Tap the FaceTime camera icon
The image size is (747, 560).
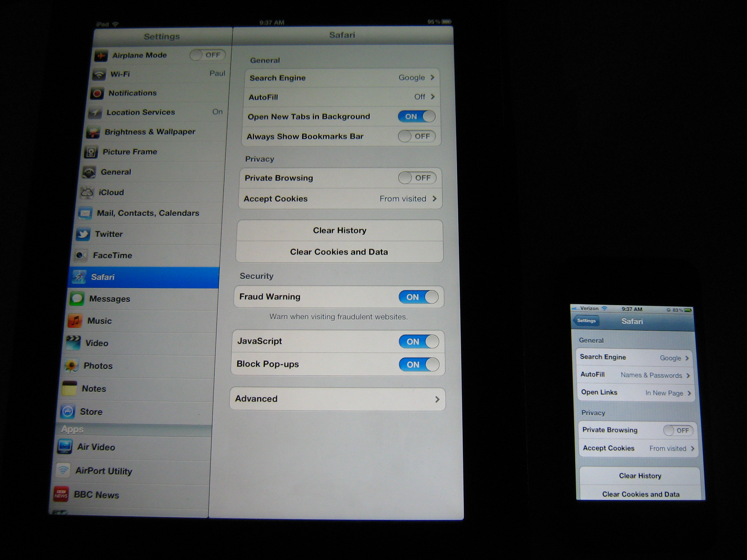pos(81,255)
